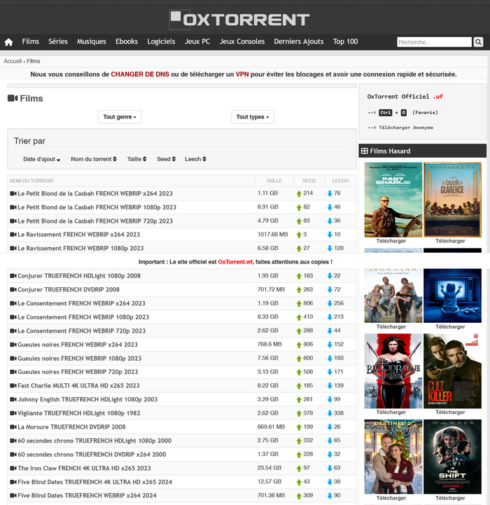Screen dimensions: 490x505
Task: Click the blue television Poltergeist poster
Action: pyautogui.click(x=452, y=295)
